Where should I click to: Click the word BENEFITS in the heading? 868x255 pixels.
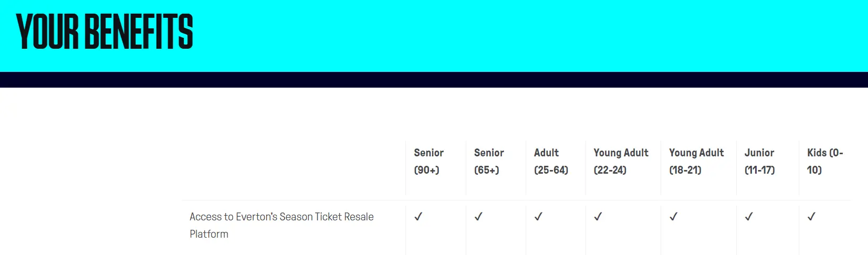click(x=139, y=32)
